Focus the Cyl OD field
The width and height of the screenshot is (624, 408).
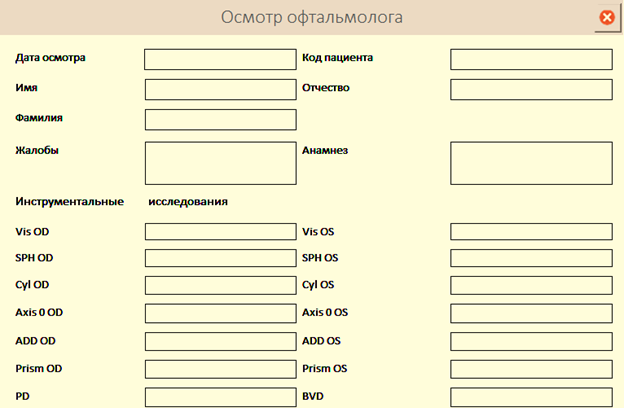pyautogui.click(x=220, y=285)
